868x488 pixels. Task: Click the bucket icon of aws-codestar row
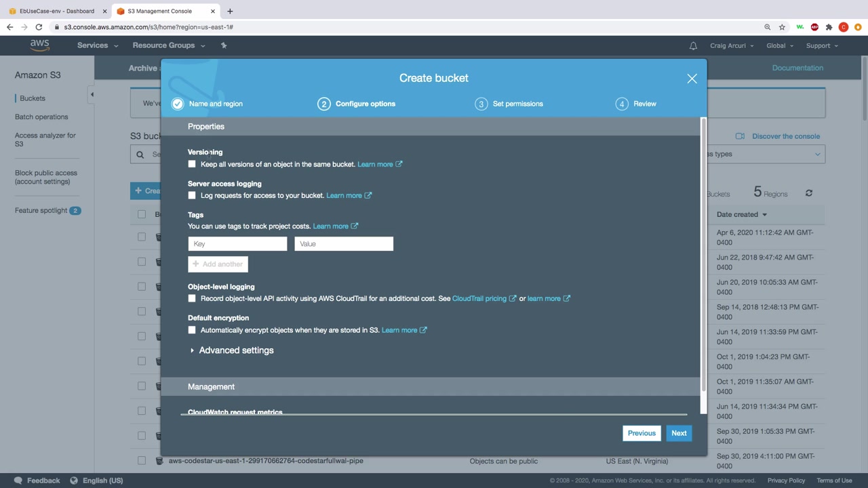click(x=159, y=461)
